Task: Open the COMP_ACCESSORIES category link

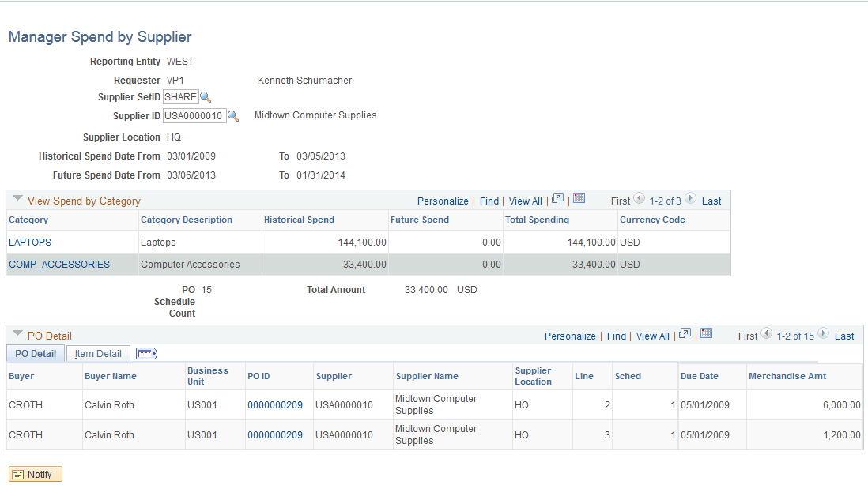Action: point(57,264)
